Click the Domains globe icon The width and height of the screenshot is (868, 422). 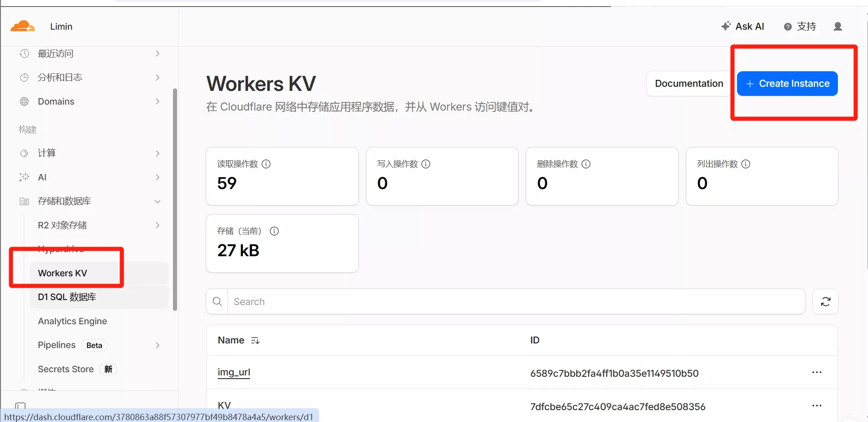point(24,101)
